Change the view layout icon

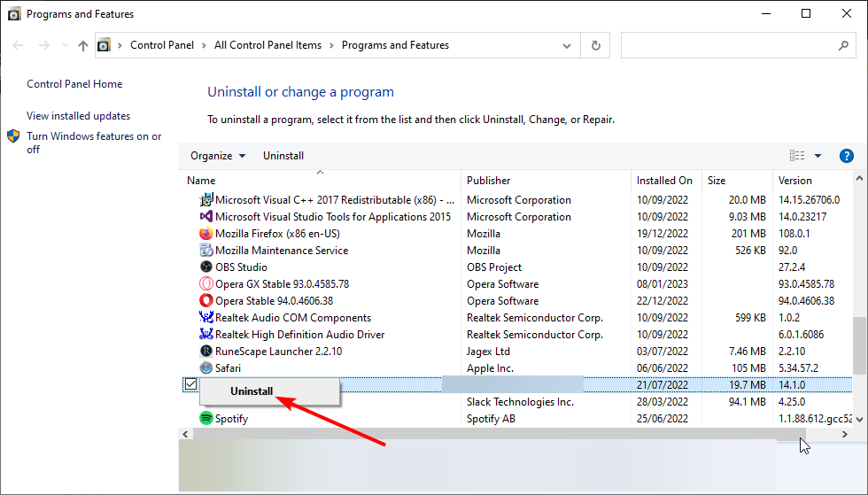(797, 156)
